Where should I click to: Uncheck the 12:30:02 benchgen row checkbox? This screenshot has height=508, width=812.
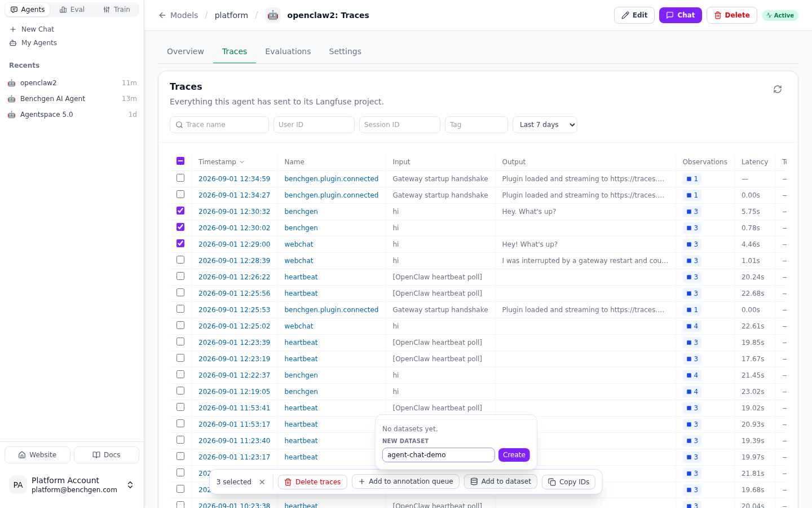(180, 227)
